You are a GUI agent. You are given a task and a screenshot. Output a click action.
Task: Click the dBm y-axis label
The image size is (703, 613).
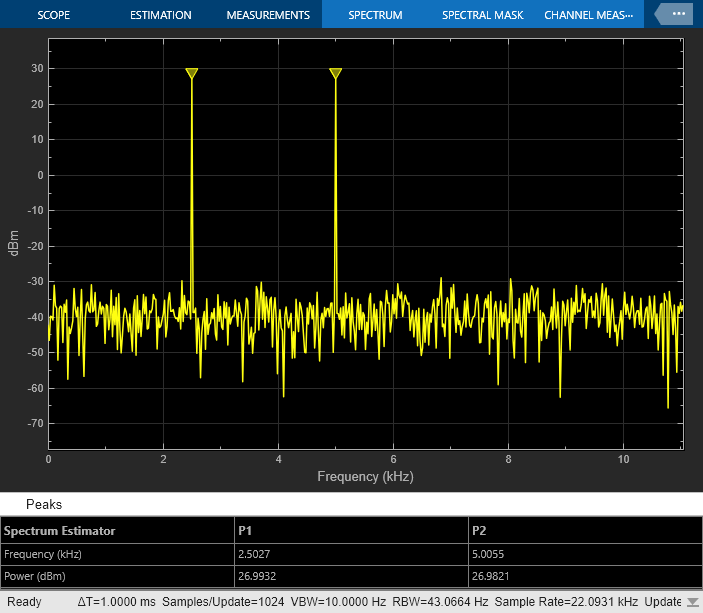(x=15, y=245)
